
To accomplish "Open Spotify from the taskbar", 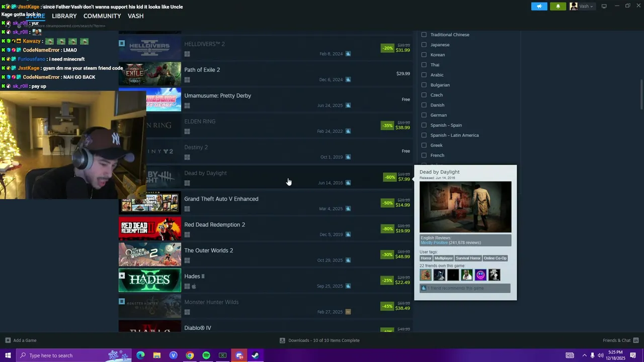I will [206, 355].
